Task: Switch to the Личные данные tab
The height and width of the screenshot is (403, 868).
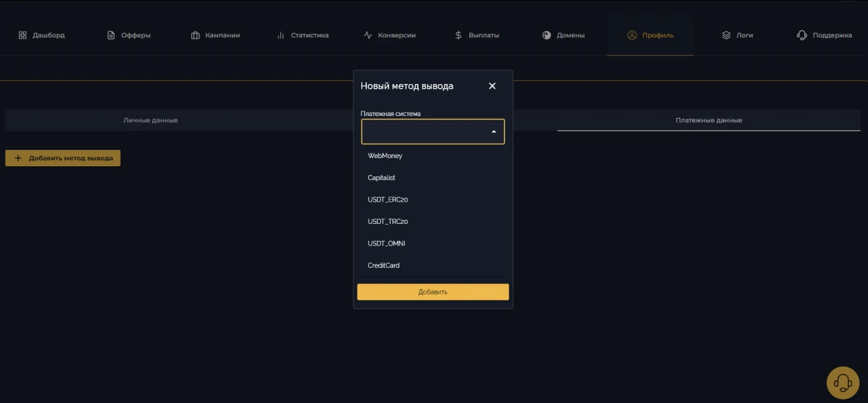Action: (151, 120)
